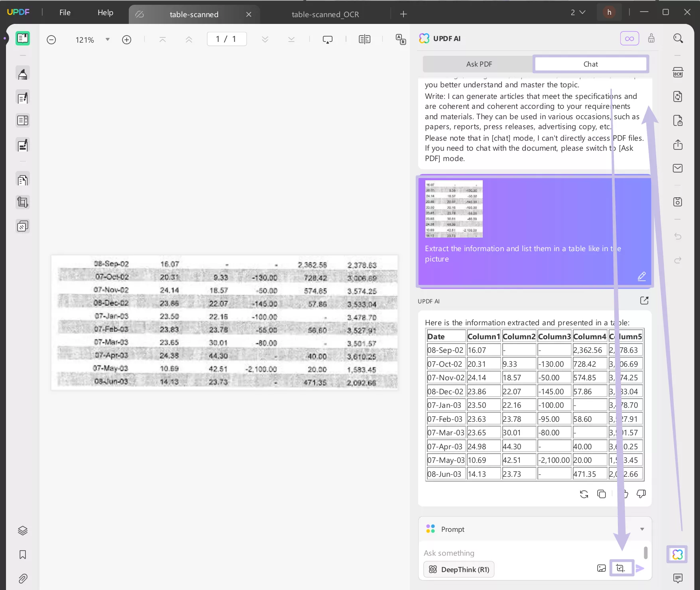
Task: Open the Help menu
Action: [x=105, y=12]
